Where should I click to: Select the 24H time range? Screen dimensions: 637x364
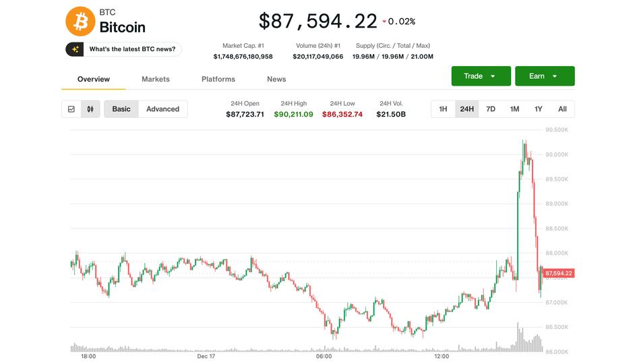click(x=466, y=109)
